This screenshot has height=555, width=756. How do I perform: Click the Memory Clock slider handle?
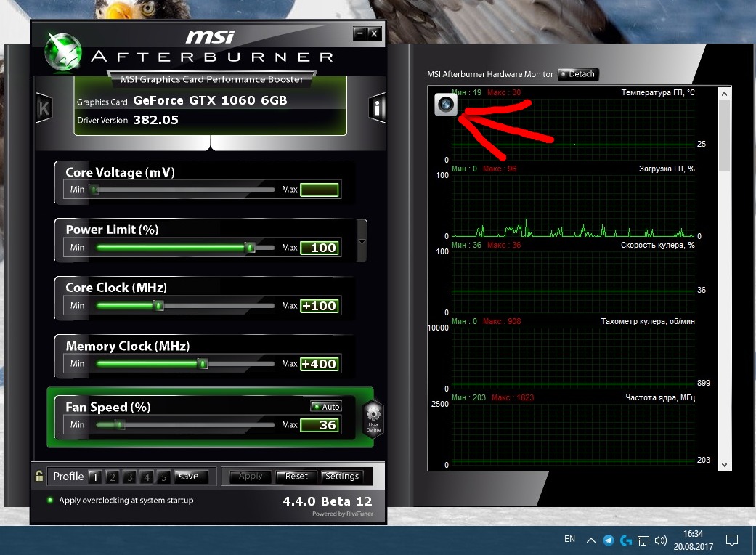pyautogui.click(x=203, y=363)
